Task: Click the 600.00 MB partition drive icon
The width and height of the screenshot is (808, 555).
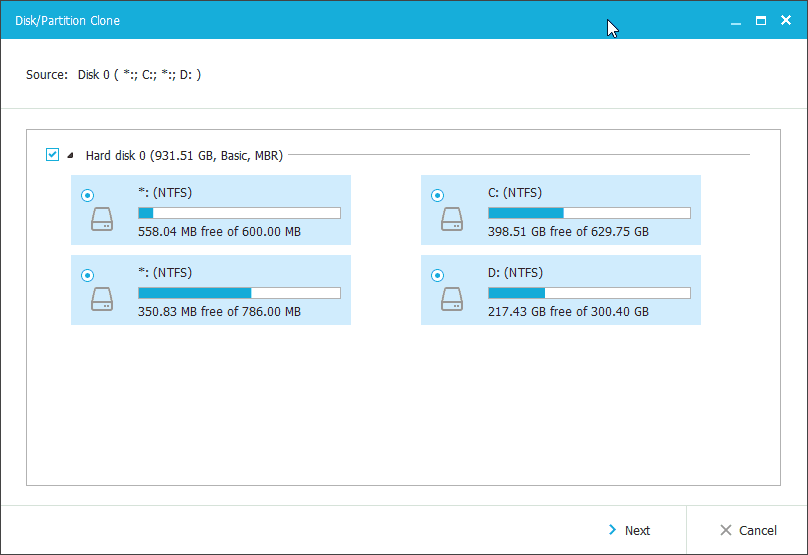Action: pos(102,221)
